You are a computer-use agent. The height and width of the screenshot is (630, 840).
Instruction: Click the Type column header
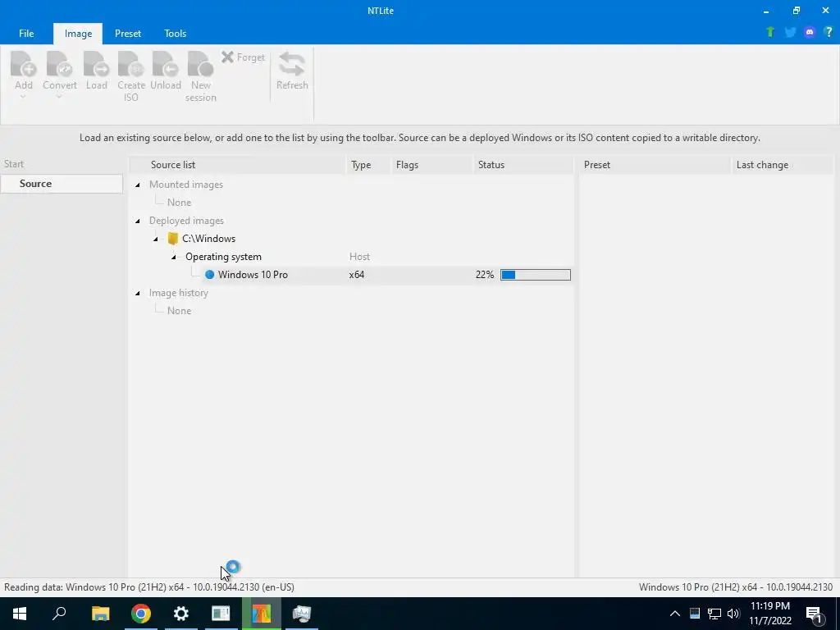369,164
